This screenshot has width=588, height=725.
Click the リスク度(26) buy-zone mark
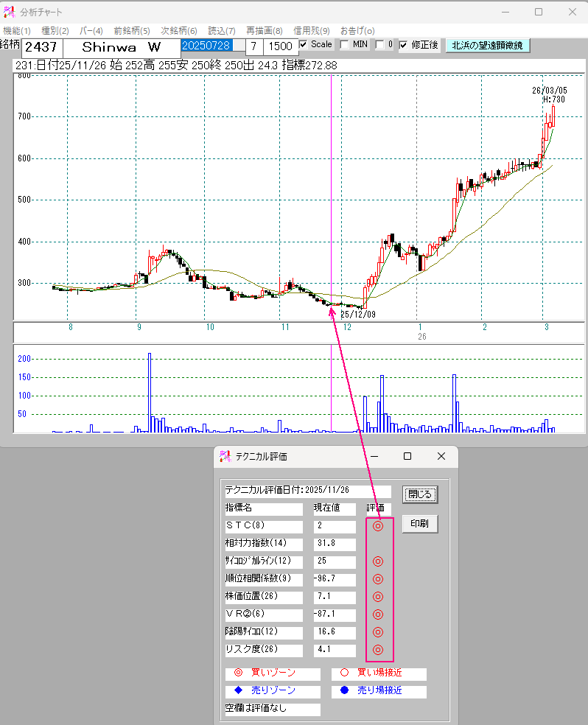click(378, 650)
